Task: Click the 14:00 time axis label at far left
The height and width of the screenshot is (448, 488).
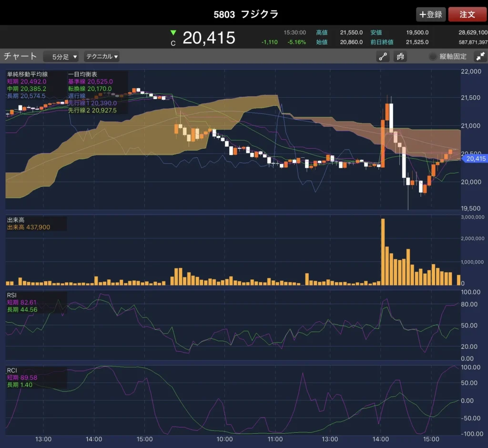Action: (94, 439)
